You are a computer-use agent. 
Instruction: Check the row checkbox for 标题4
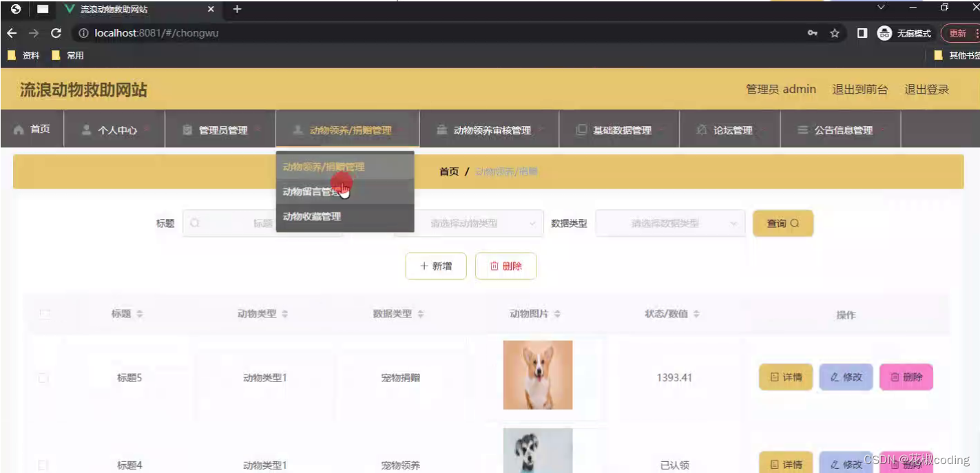(43, 465)
